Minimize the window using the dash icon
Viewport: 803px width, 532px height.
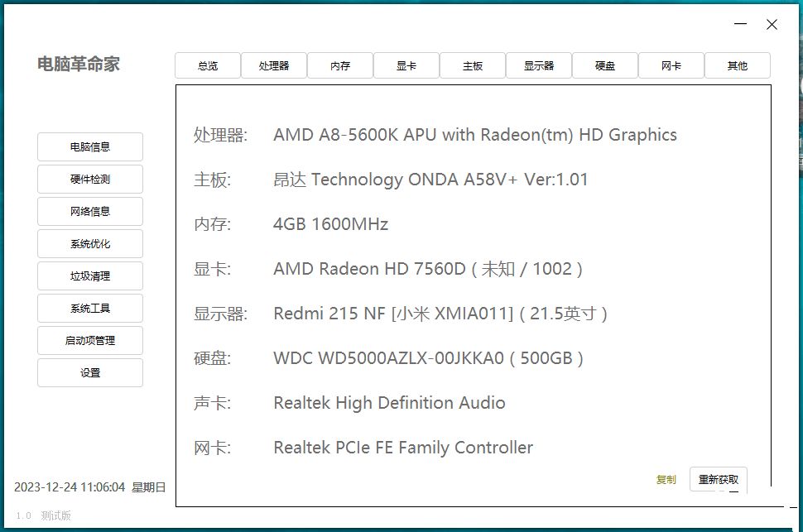(741, 25)
